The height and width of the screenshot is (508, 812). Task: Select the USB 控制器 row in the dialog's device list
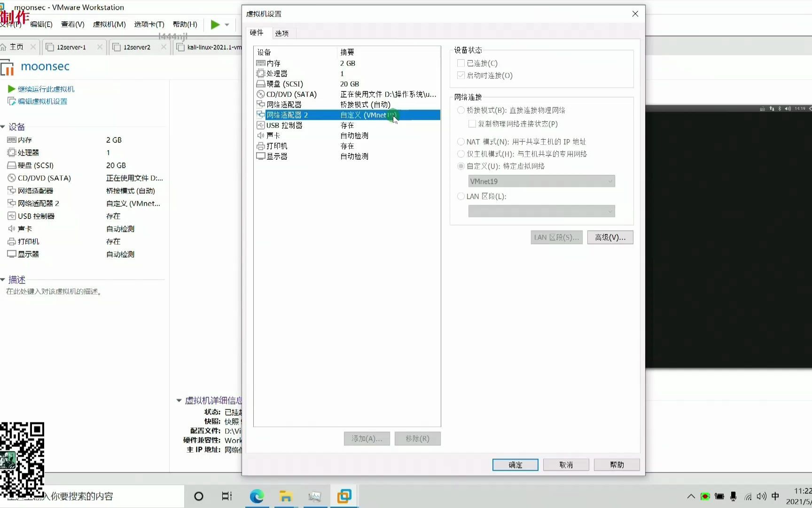tap(347, 125)
